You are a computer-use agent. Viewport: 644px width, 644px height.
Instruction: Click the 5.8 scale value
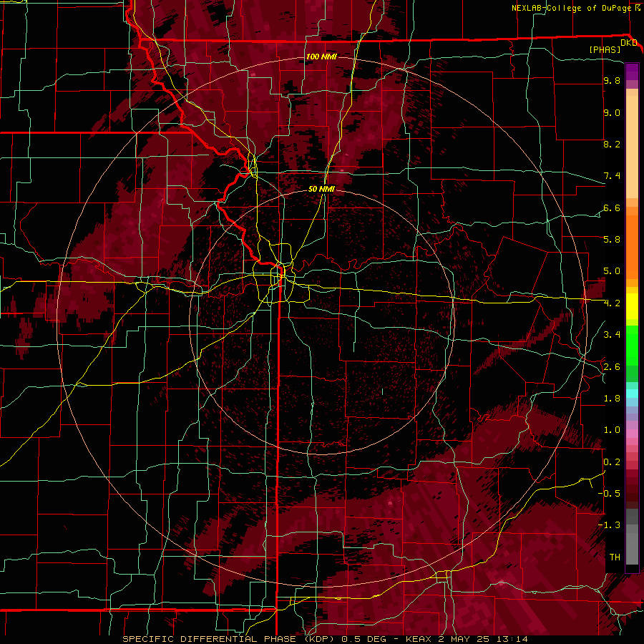(x=612, y=240)
